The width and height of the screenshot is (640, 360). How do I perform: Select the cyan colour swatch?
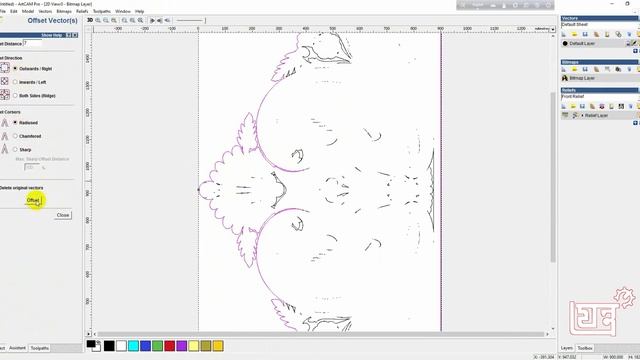coord(133,346)
